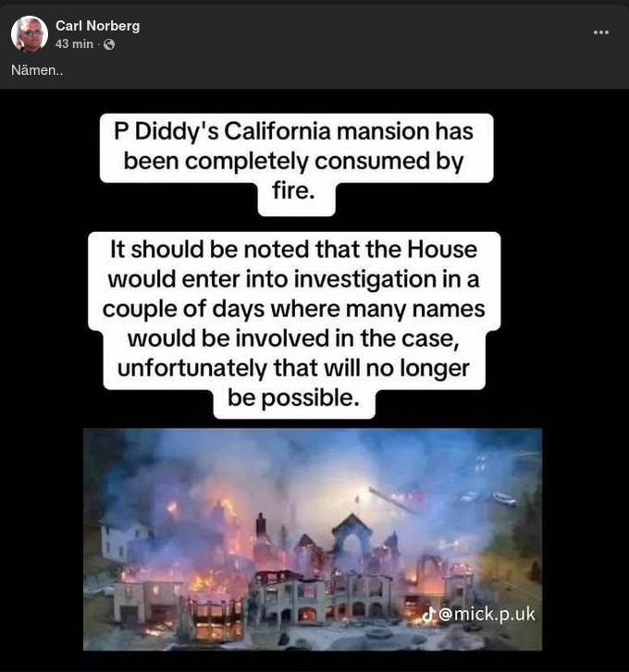This screenshot has height=672, width=629.
Task: Click the It should be noted text line
Action: click(294, 250)
